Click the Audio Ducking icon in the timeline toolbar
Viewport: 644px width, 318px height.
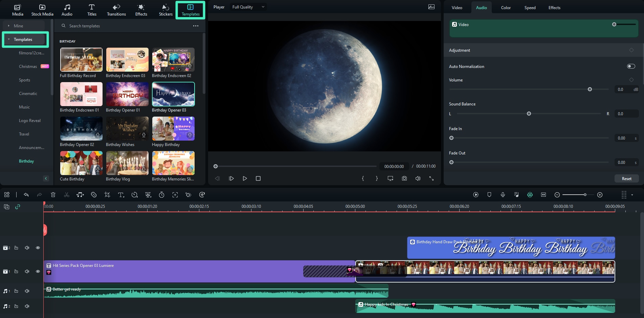(x=516, y=195)
